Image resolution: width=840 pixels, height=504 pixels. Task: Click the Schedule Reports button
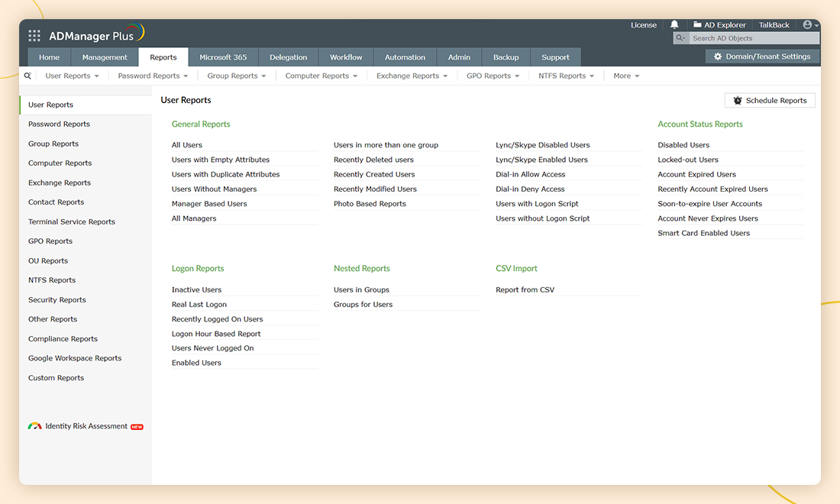pyautogui.click(x=770, y=101)
